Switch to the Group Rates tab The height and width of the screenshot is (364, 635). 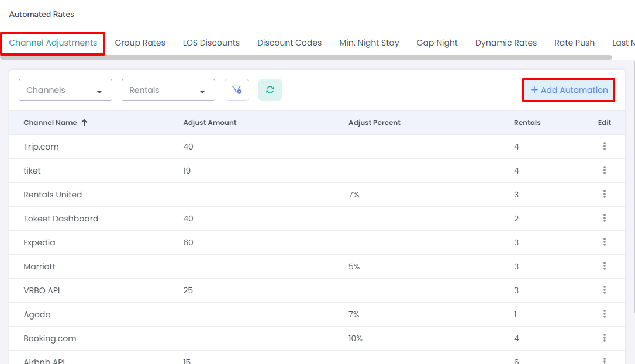(140, 43)
